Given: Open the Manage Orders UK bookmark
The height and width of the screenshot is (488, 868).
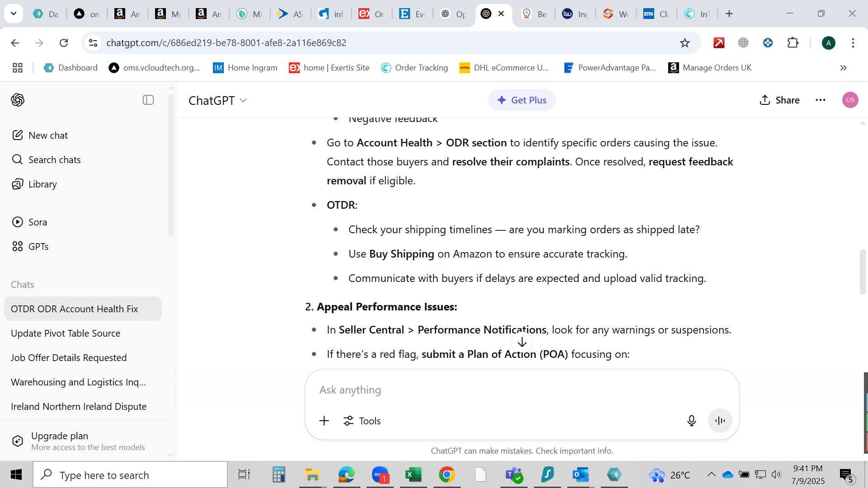Looking at the screenshot, I should (710, 68).
